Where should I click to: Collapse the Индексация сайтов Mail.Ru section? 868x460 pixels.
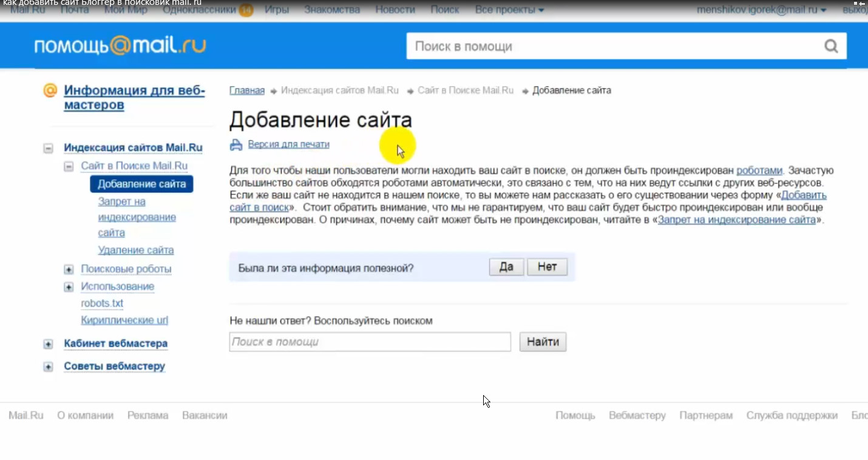[48, 148]
